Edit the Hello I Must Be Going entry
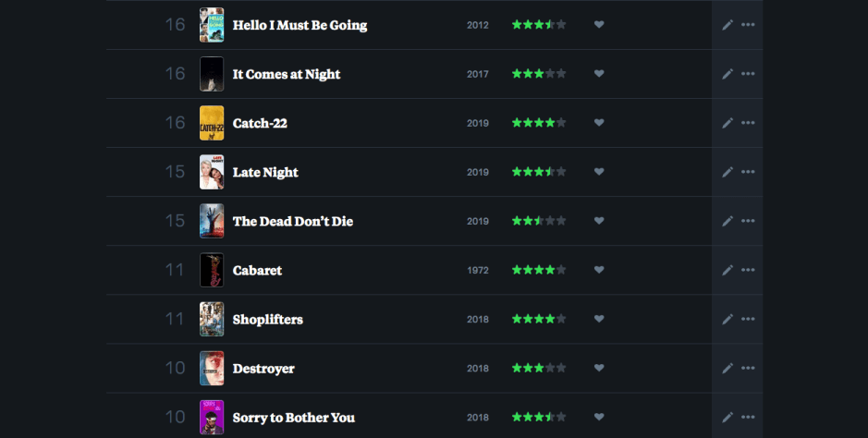 [x=727, y=25]
